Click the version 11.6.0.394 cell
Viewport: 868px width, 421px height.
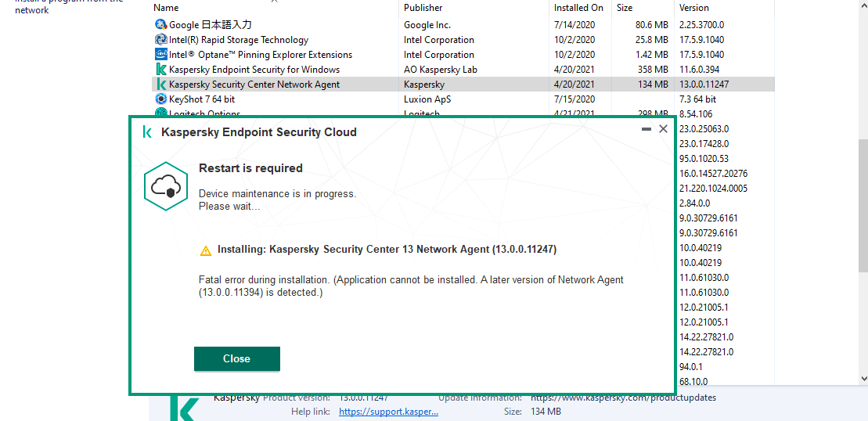coord(699,69)
